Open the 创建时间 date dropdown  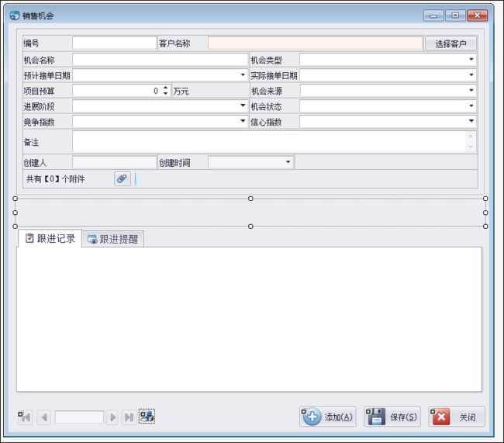point(288,162)
